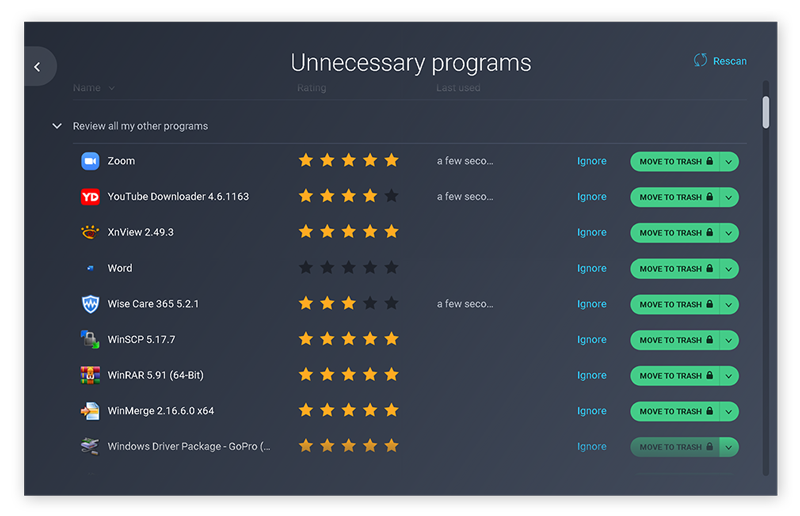800x516 pixels.
Task: Click the WinRAR archive icon
Action: pos(90,375)
